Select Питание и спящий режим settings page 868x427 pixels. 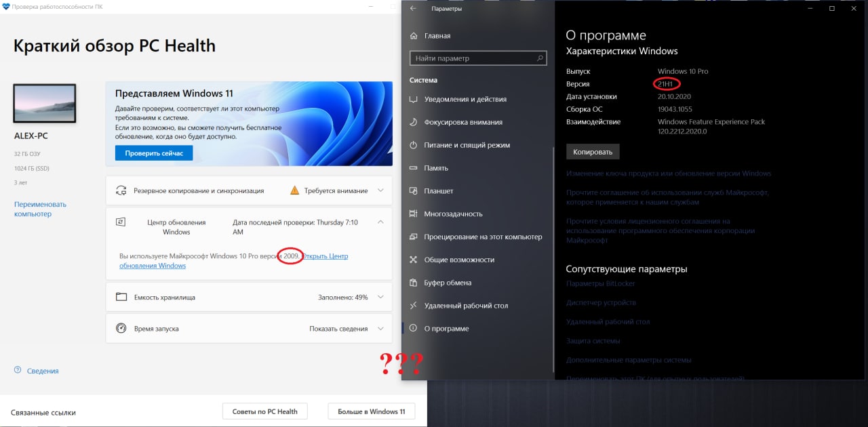pyautogui.click(x=478, y=145)
